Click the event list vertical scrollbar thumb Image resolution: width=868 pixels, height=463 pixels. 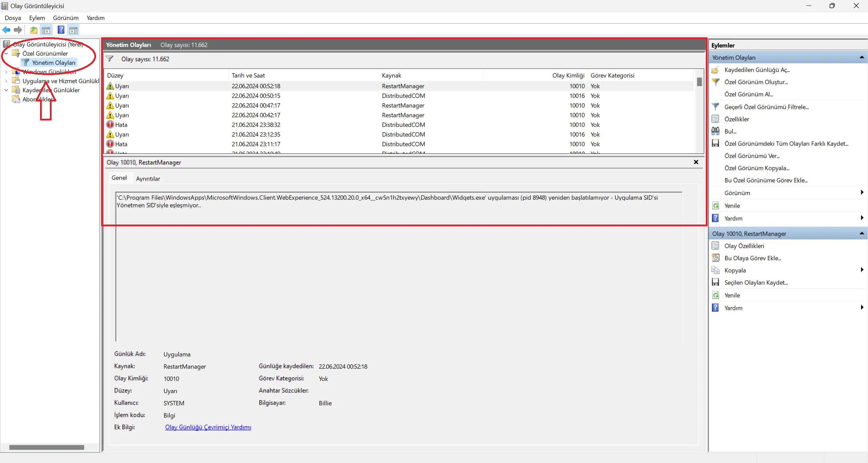[x=699, y=82]
